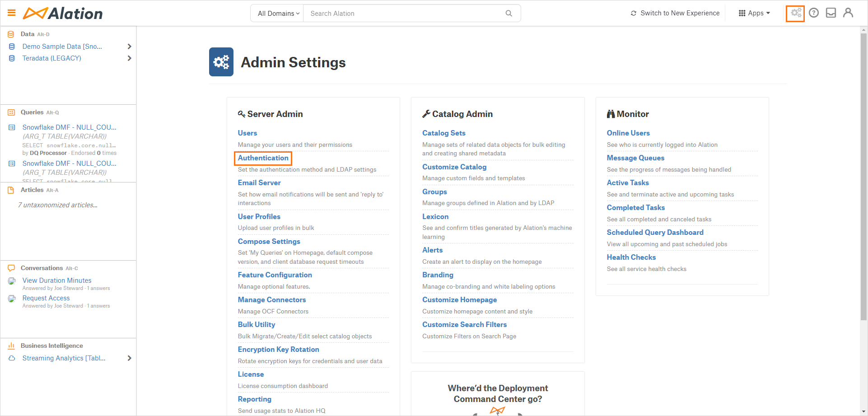Viewport: 868px width, 416px height.
Task: Open the Alerts link
Action: [433, 250]
